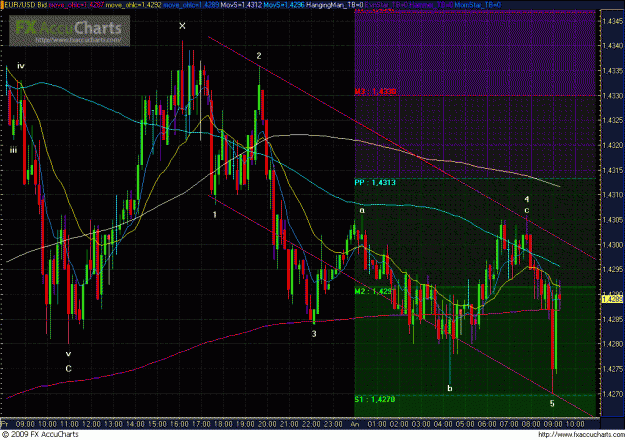625x440 pixels.
Task: Click the highlighted current price tag 1.4289
Action: click(x=612, y=299)
